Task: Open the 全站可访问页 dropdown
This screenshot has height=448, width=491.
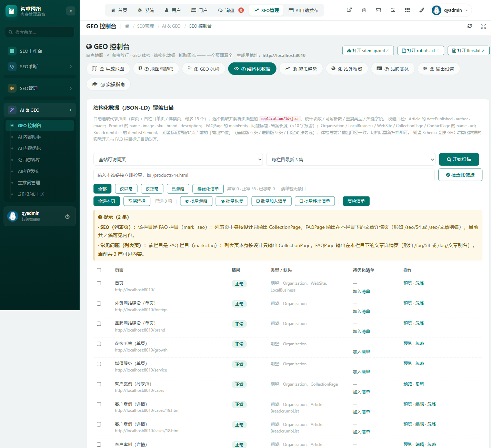Action: [x=178, y=160]
